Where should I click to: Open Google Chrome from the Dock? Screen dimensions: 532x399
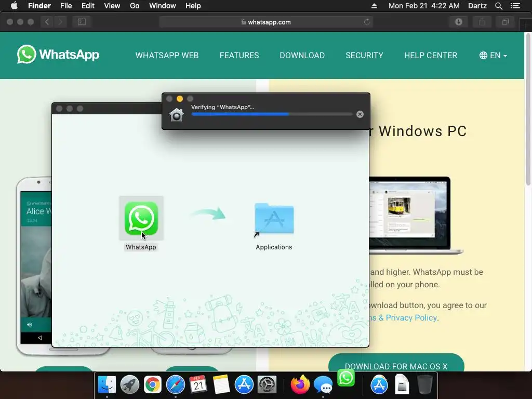click(x=153, y=385)
